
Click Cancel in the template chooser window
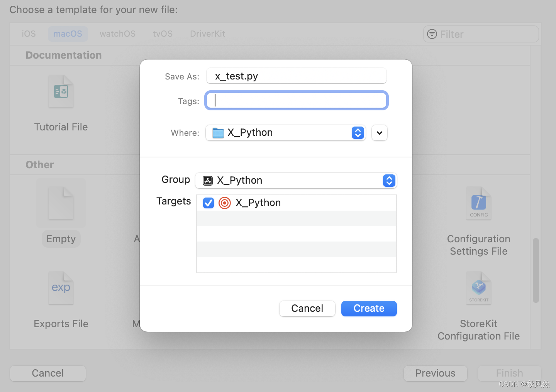pyautogui.click(x=48, y=373)
